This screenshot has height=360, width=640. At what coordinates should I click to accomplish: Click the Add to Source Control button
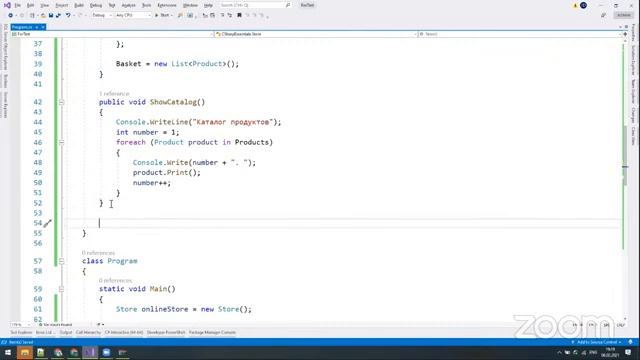pyautogui.click(x=596, y=342)
